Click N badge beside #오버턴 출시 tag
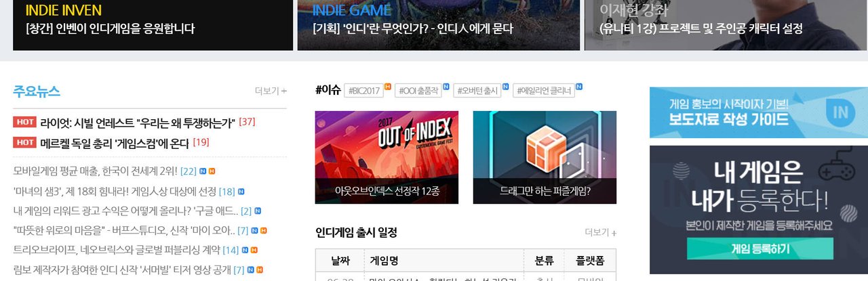Viewport: 868px width, 281px height. (505, 86)
